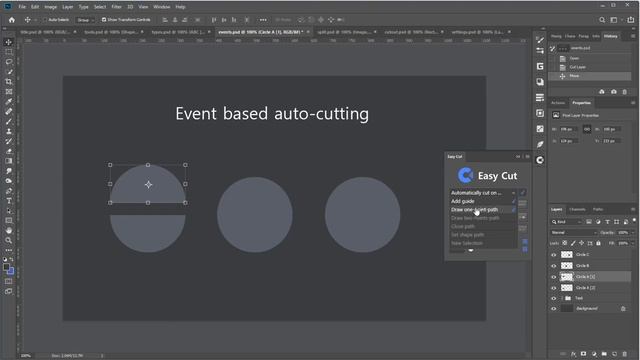Open the Fill slider dropdown arrow
The height and width of the screenshot is (360, 640).
tap(633, 243)
